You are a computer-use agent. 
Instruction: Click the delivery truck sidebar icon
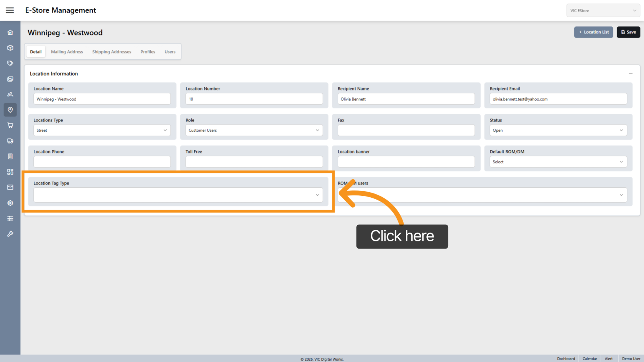tap(10, 141)
